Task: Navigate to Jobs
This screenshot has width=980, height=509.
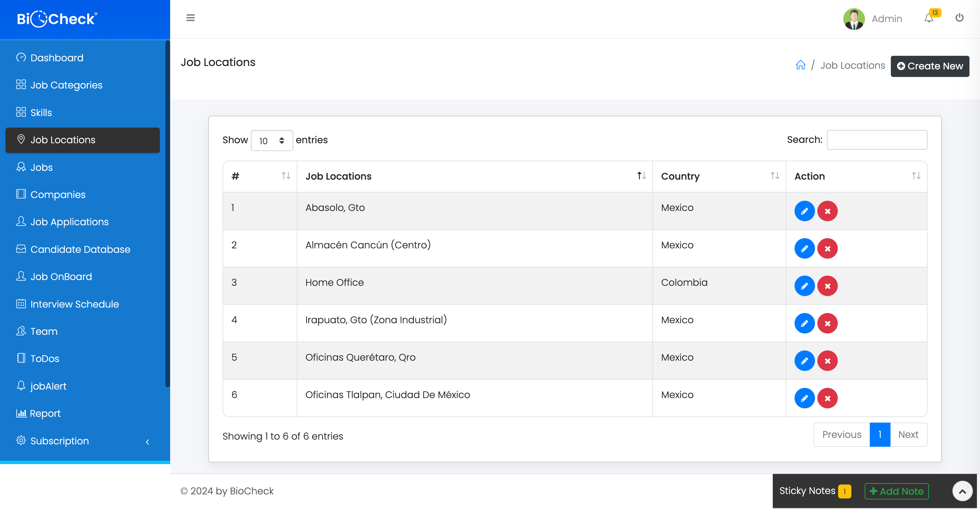Action: pyautogui.click(x=83, y=167)
